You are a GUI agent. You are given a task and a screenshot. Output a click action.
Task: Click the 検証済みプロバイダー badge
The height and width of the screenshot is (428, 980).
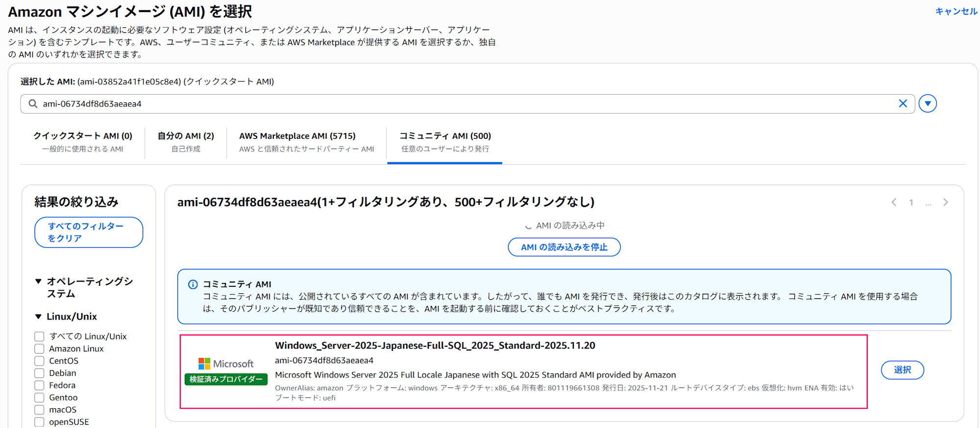coord(226,379)
